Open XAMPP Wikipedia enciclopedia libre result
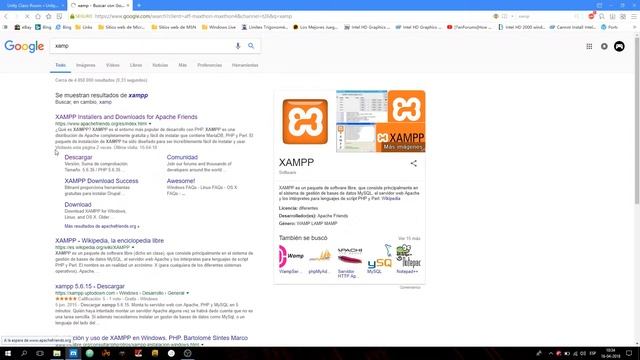This screenshot has height=360, width=640. pyautogui.click(x=109, y=240)
